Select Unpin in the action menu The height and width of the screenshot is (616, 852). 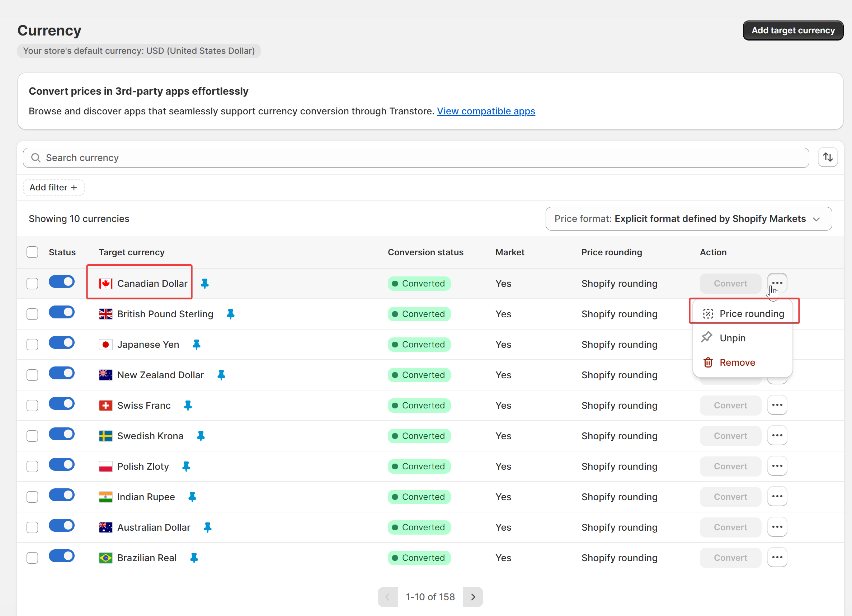[733, 338]
